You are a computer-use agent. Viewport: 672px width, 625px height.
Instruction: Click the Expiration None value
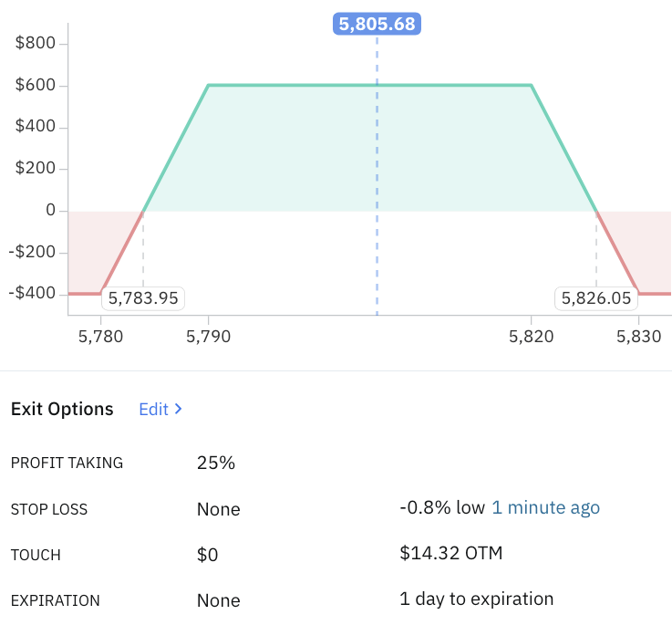point(218,600)
